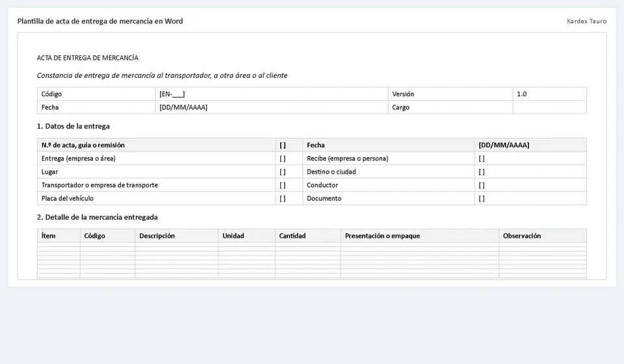The width and height of the screenshot is (624, 364).
Task: Click the brackets beside 'Conductor'
Action: point(482,185)
